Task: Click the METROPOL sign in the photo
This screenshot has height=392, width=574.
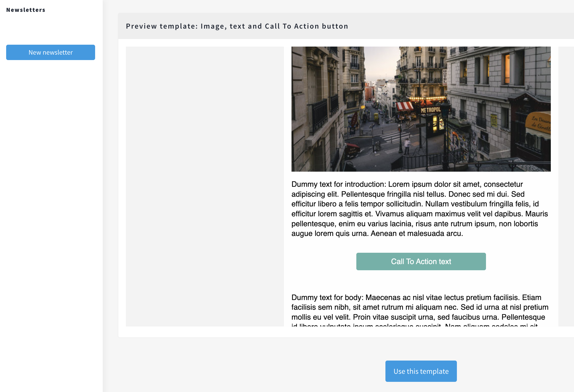Action: (431, 110)
